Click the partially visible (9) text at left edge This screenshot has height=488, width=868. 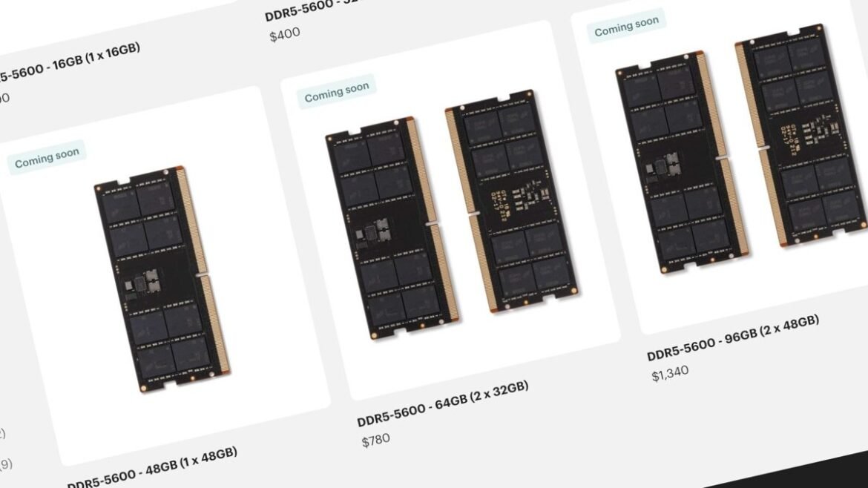pyautogui.click(x=5, y=464)
